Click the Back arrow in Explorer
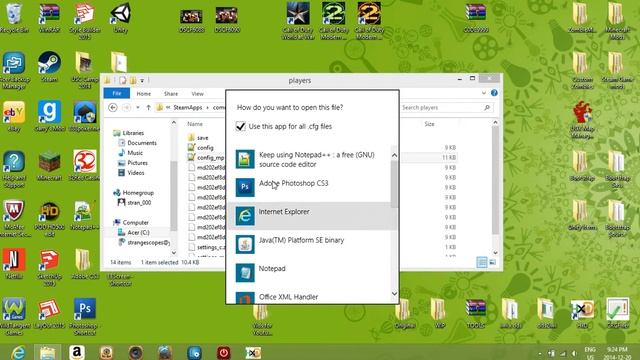This screenshot has height=360, width=640. [x=113, y=107]
